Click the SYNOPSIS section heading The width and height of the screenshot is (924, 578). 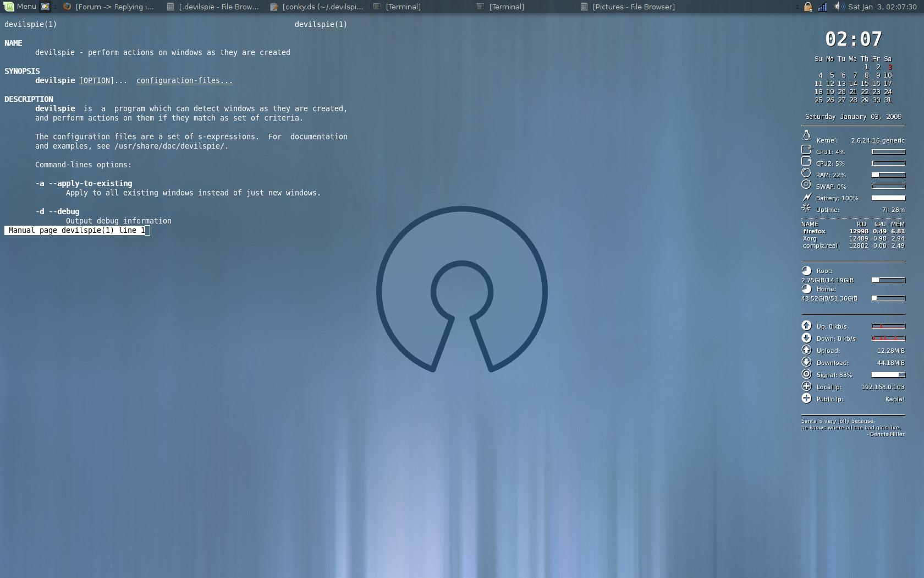(x=22, y=71)
